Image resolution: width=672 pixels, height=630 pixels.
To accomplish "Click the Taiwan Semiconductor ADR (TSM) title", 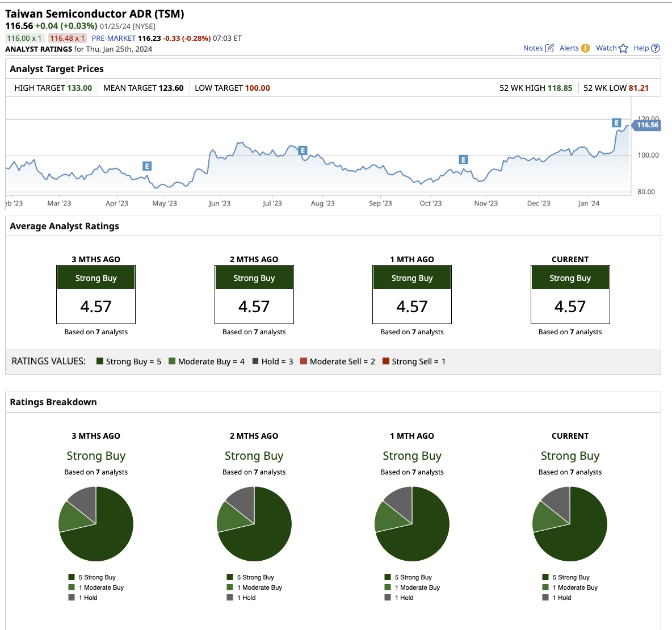I will click(x=95, y=14).
